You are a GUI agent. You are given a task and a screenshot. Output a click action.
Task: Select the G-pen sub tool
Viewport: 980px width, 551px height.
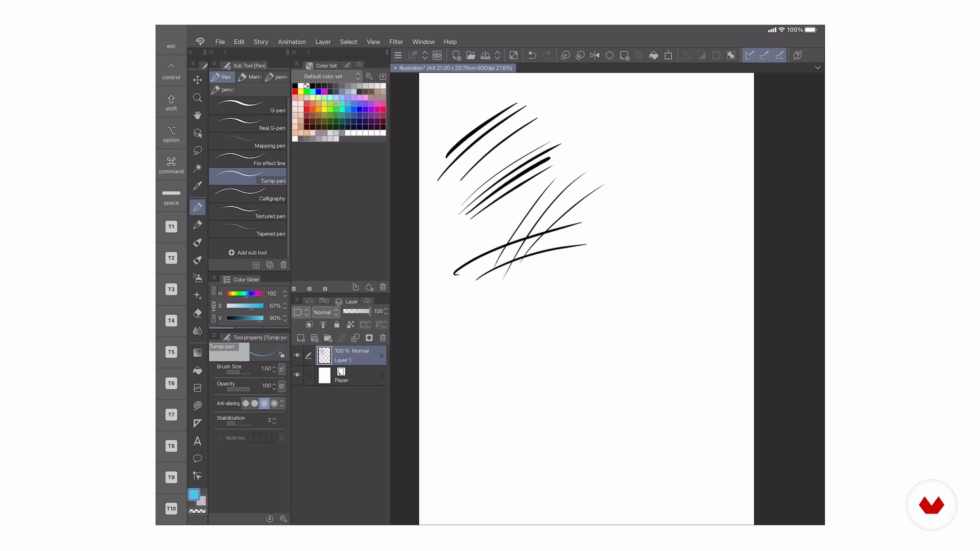point(247,106)
